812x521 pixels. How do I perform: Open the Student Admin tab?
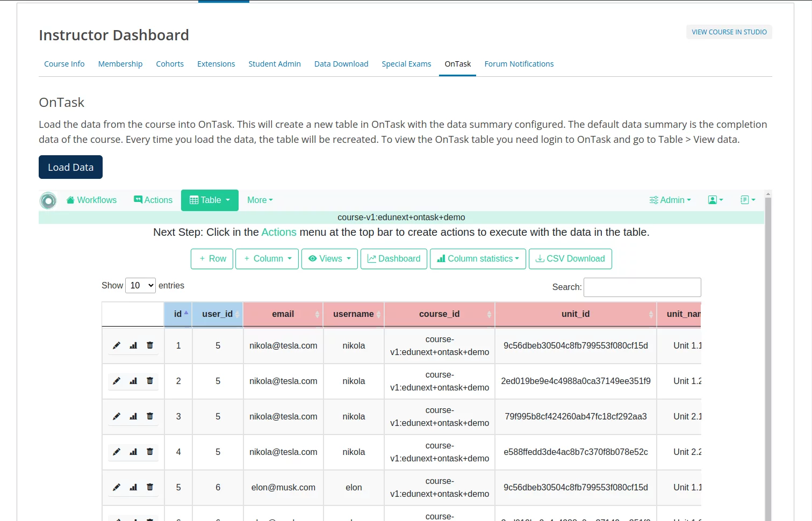(275, 64)
